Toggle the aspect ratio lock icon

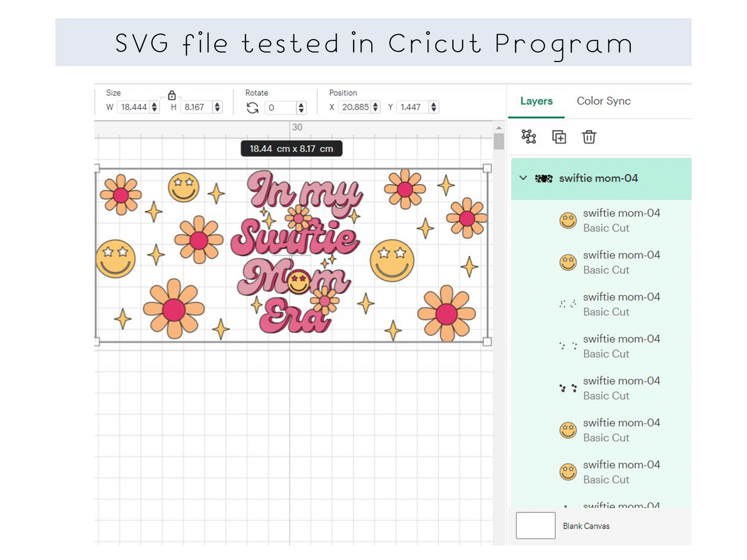pyautogui.click(x=172, y=95)
